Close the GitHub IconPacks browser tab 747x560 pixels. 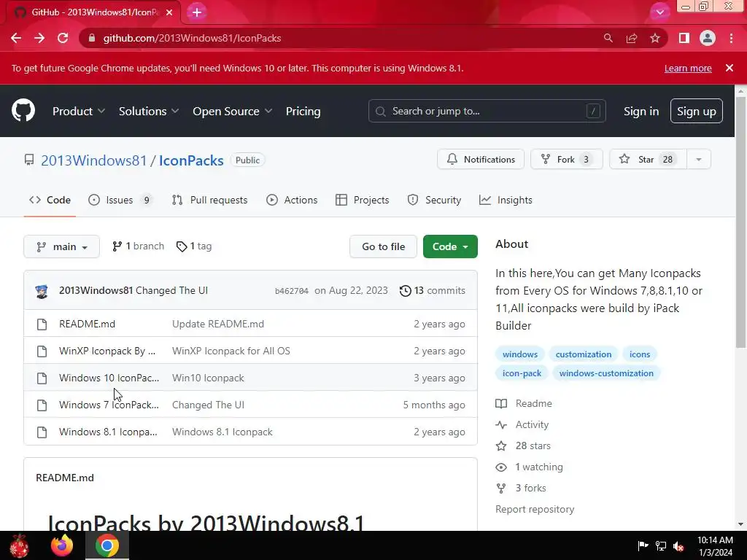click(169, 12)
